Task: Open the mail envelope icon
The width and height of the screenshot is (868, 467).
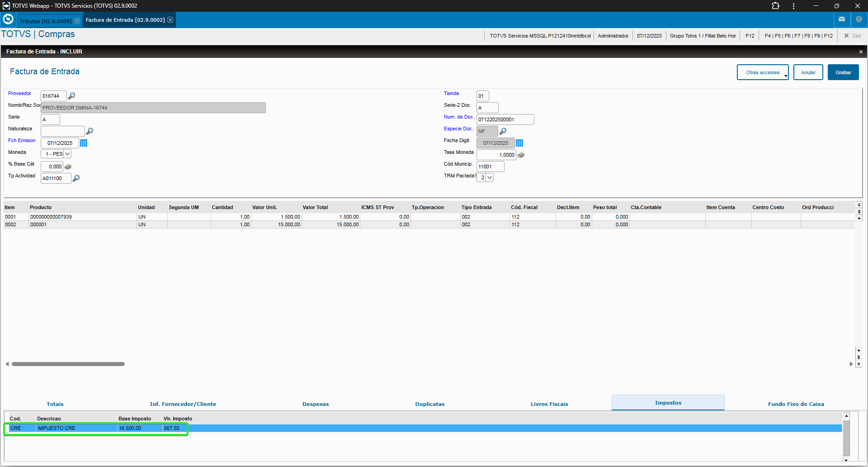Action: 842,19
